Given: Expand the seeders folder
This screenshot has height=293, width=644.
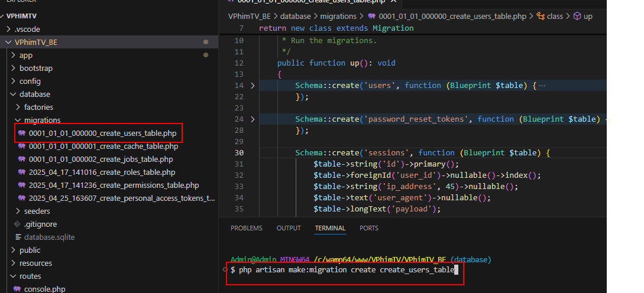Looking at the screenshot, I should coord(18,211).
